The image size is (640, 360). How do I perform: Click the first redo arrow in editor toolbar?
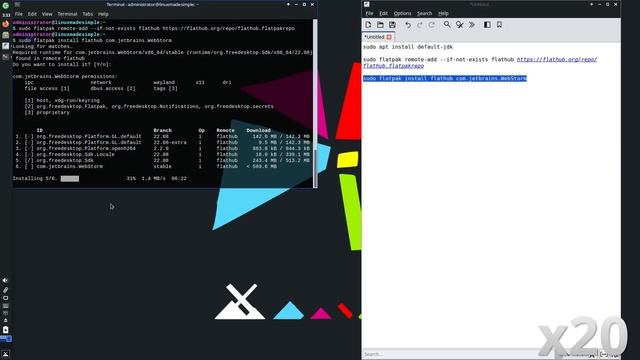point(420,25)
